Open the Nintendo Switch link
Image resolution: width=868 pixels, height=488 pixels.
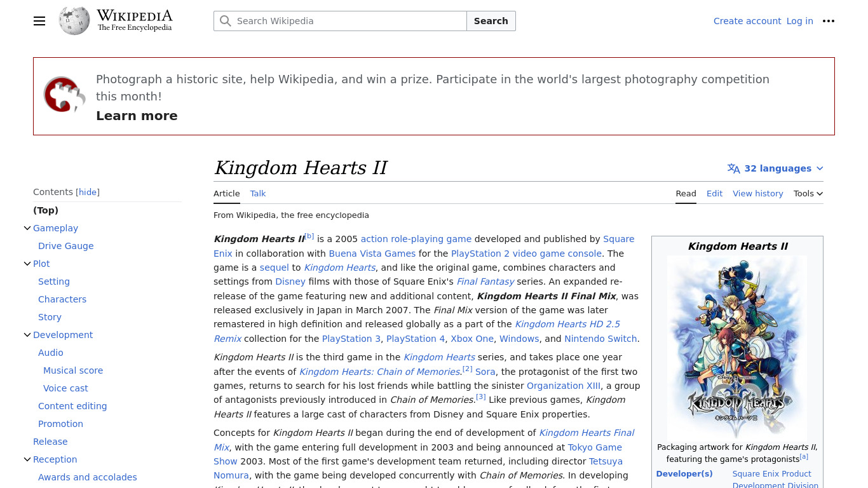601,339
